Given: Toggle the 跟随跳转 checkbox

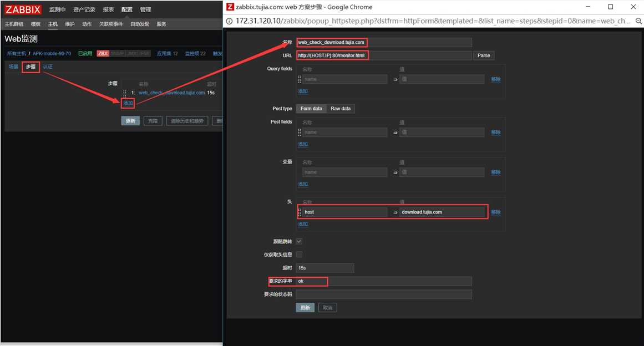Looking at the screenshot, I should click(x=299, y=241).
